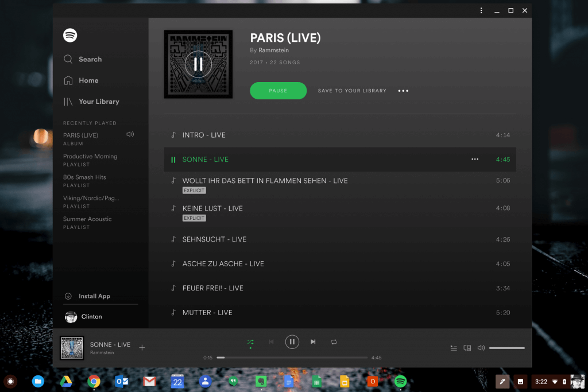This screenshot has width=588, height=392.
Task: Open Google Drive from shelf
Action: pos(66,382)
